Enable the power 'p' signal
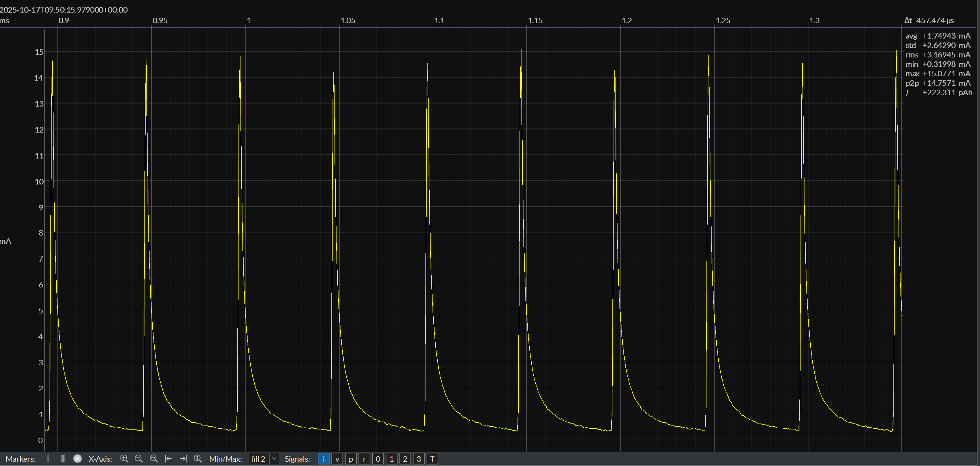Screen dimensions: 980x466 (x=351, y=459)
